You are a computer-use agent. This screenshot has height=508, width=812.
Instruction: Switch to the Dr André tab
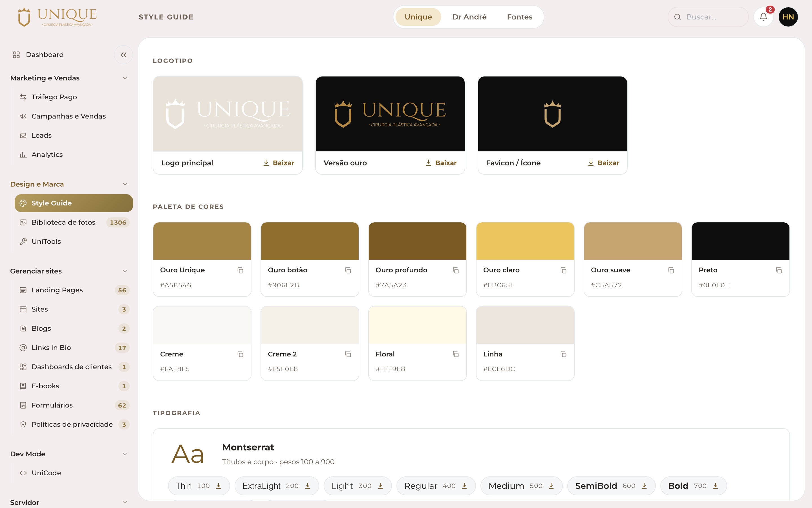coord(469,17)
